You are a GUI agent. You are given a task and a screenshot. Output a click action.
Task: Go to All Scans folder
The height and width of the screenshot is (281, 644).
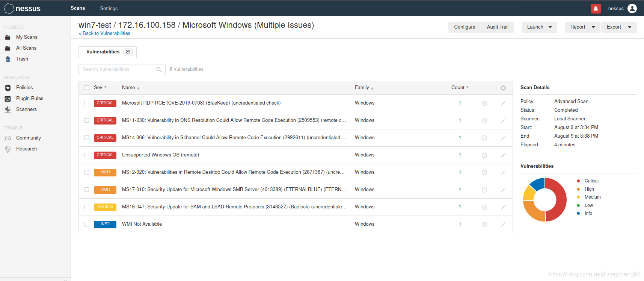(x=26, y=48)
